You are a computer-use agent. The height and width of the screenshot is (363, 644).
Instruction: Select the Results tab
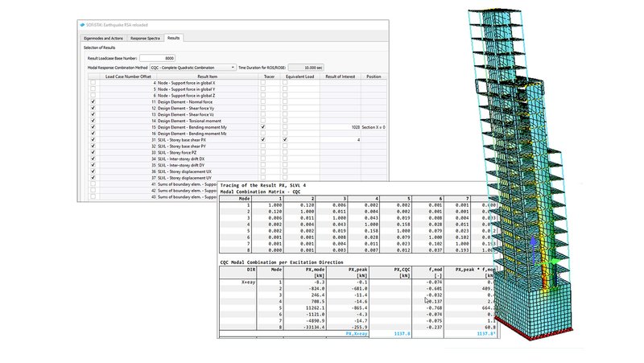coord(174,38)
